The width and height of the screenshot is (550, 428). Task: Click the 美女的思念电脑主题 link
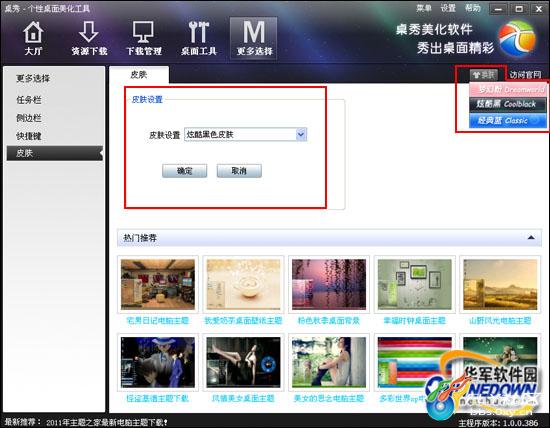click(x=329, y=398)
